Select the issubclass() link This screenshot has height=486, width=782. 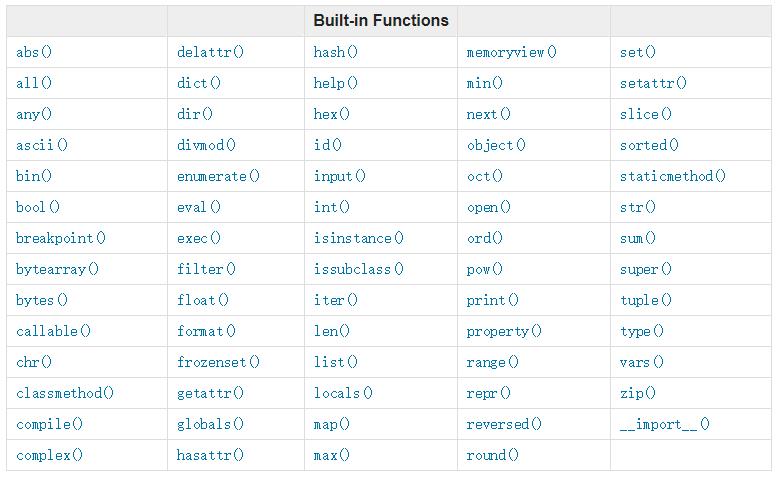tap(358, 269)
